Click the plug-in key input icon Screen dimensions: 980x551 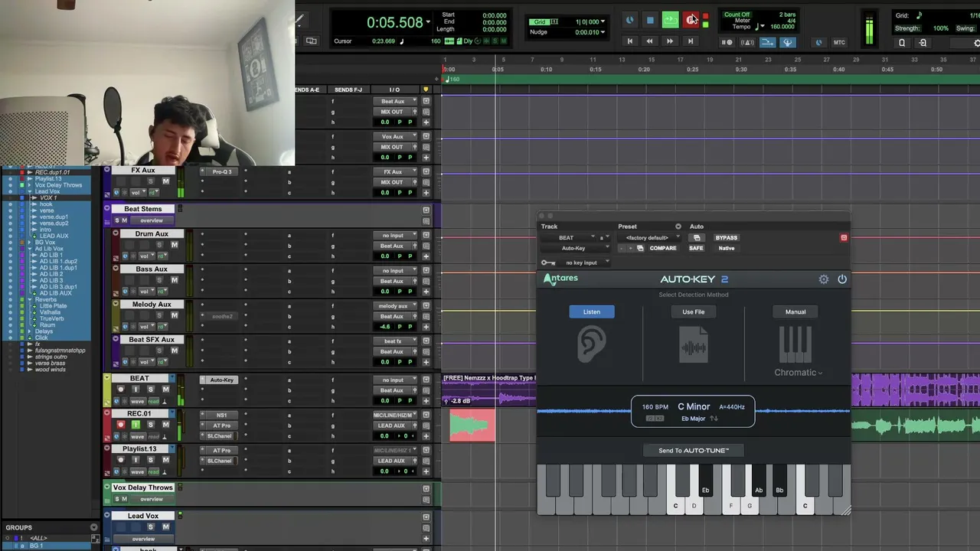tap(548, 262)
